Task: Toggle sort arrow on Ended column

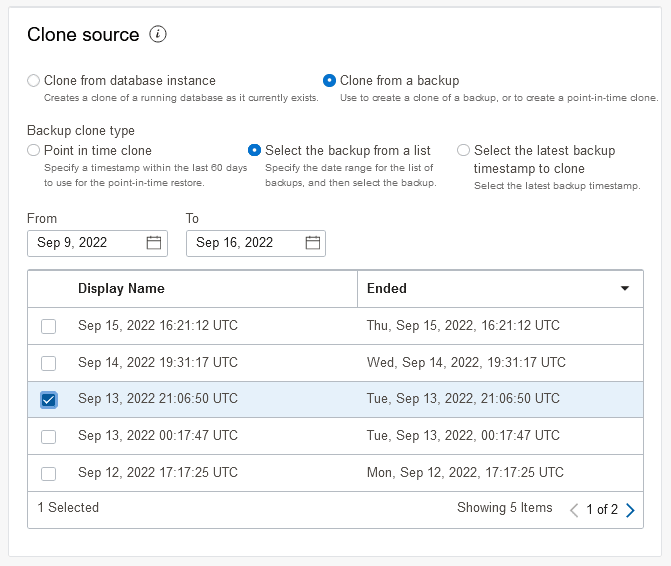Action: (x=625, y=289)
